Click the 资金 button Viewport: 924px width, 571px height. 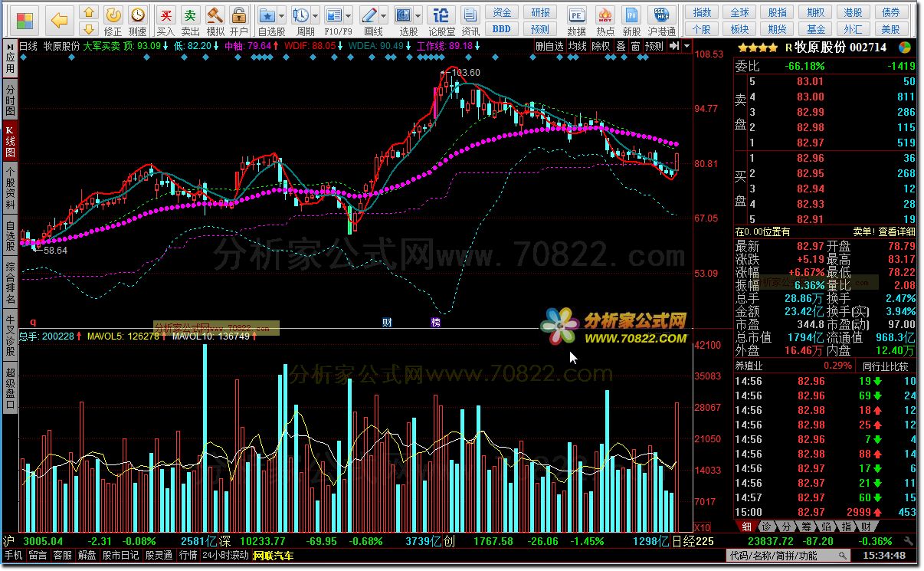pos(501,13)
